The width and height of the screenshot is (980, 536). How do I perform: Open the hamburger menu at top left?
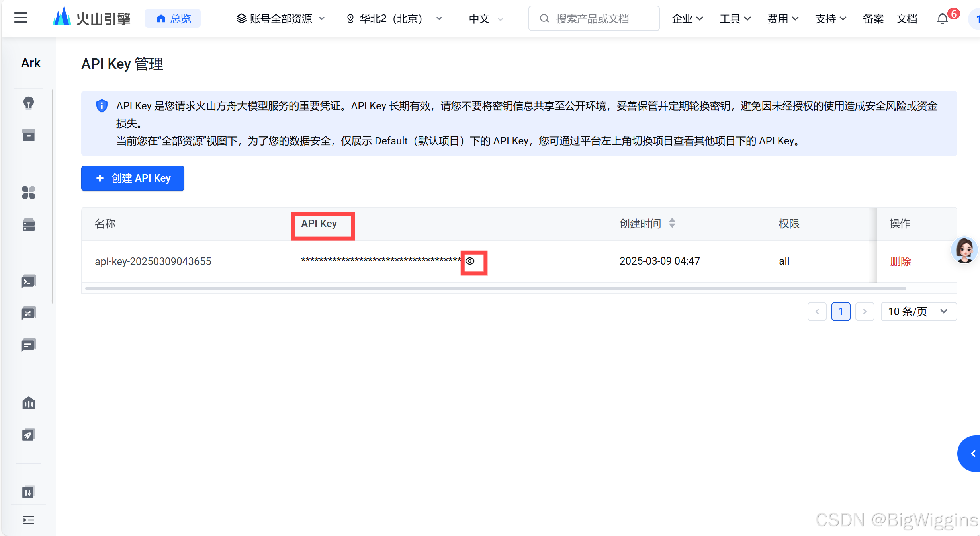[x=21, y=18]
